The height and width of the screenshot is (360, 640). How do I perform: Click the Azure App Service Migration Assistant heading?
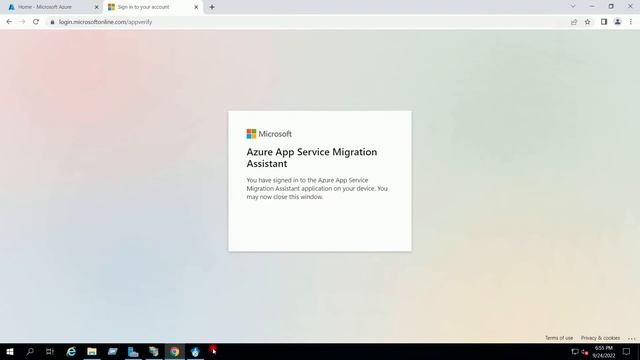[x=312, y=158]
